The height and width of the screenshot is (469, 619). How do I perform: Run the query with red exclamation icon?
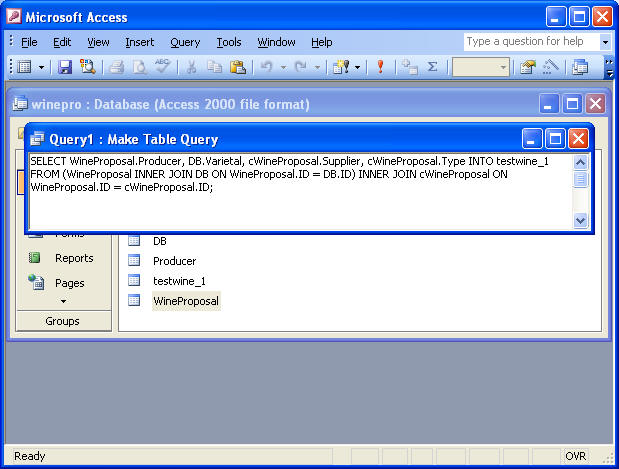click(x=381, y=67)
